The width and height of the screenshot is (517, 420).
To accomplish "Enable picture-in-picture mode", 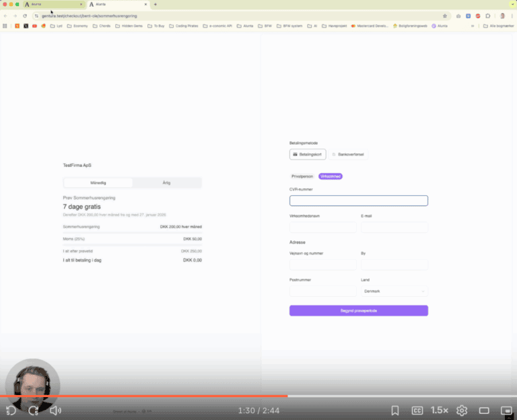I will pyautogui.click(x=506, y=410).
